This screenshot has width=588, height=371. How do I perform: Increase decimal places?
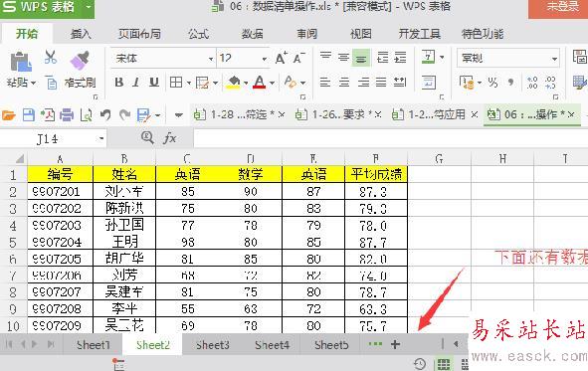point(532,83)
